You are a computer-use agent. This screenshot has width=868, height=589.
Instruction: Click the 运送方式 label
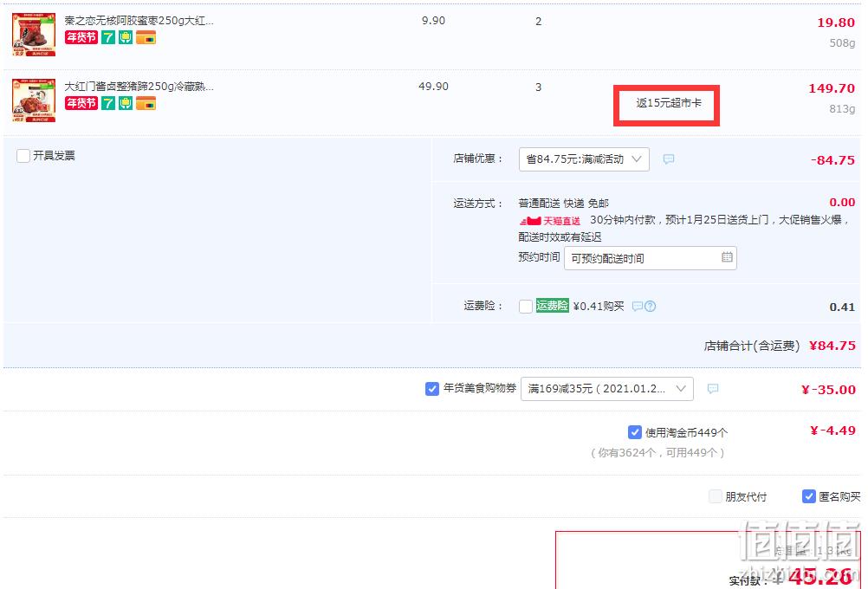pos(478,204)
